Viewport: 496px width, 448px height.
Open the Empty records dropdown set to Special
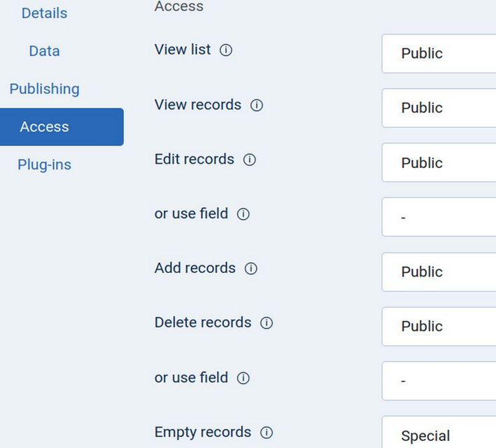pyautogui.click(x=439, y=434)
